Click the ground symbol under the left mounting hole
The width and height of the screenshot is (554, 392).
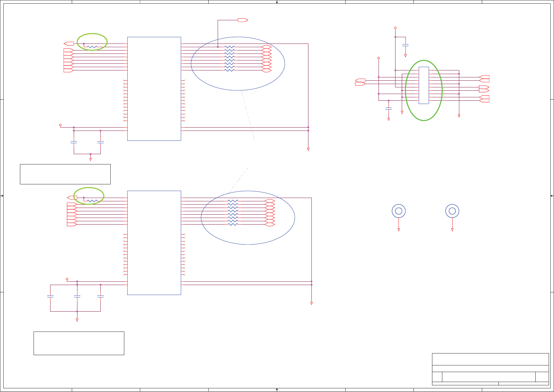399,230
